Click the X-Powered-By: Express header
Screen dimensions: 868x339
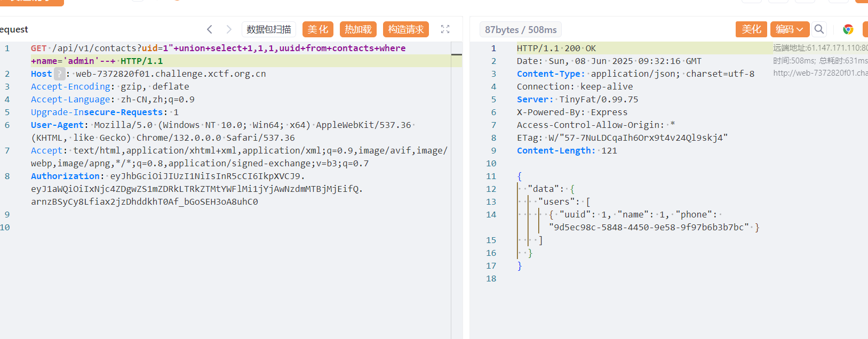[572, 112]
